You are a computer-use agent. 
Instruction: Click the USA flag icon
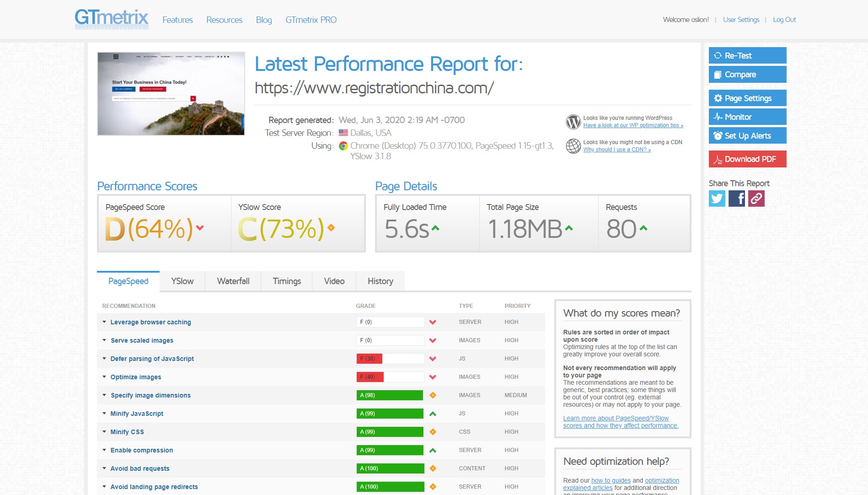pos(343,133)
